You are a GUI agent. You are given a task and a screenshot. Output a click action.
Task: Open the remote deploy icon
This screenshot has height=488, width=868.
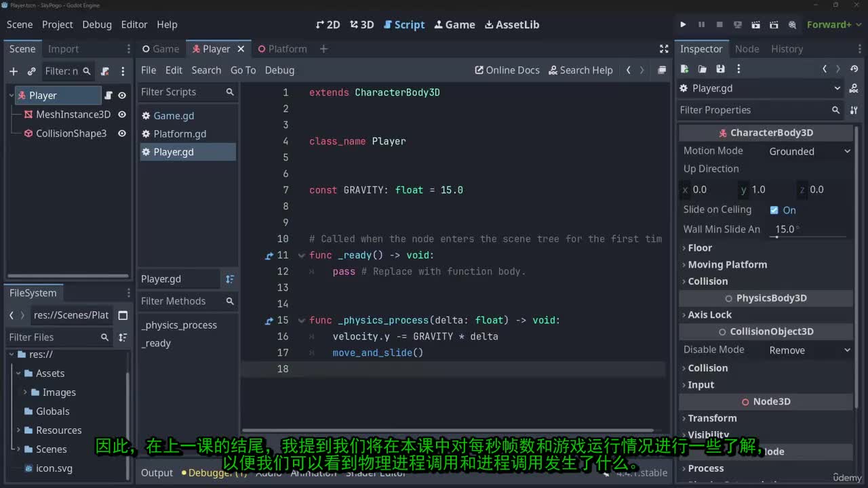point(738,24)
